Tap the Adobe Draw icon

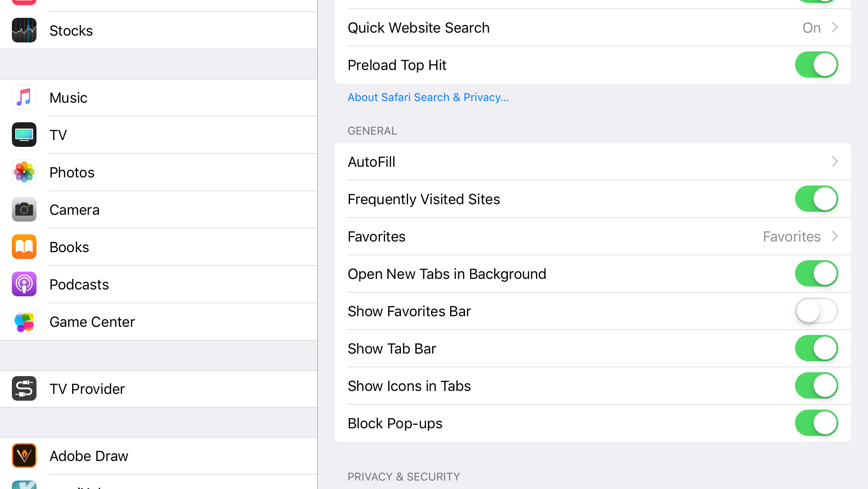click(24, 455)
